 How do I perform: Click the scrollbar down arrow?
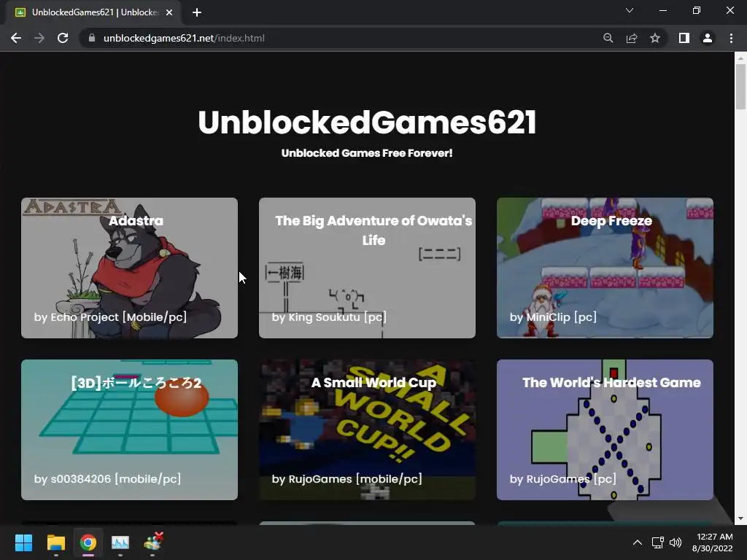point(740,519)
